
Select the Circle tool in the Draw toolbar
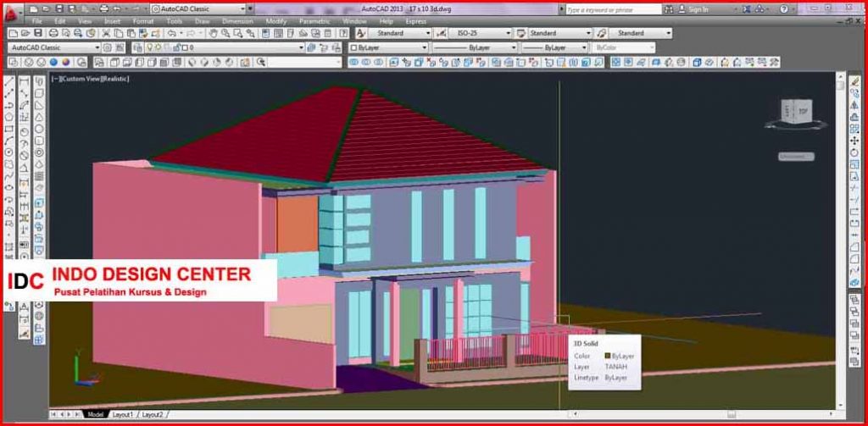[8, 152]
